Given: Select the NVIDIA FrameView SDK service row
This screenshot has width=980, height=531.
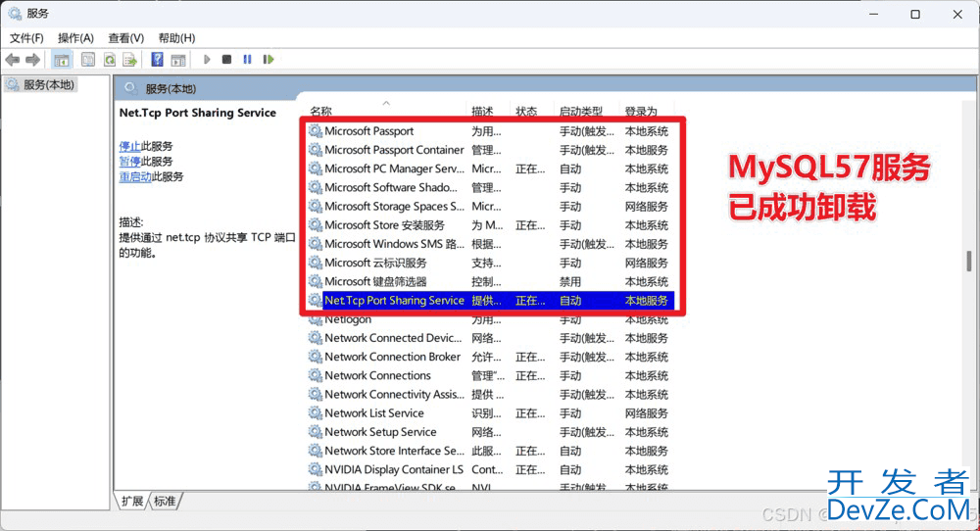Looking at the screenshot, I should click(x=491, y=487).
